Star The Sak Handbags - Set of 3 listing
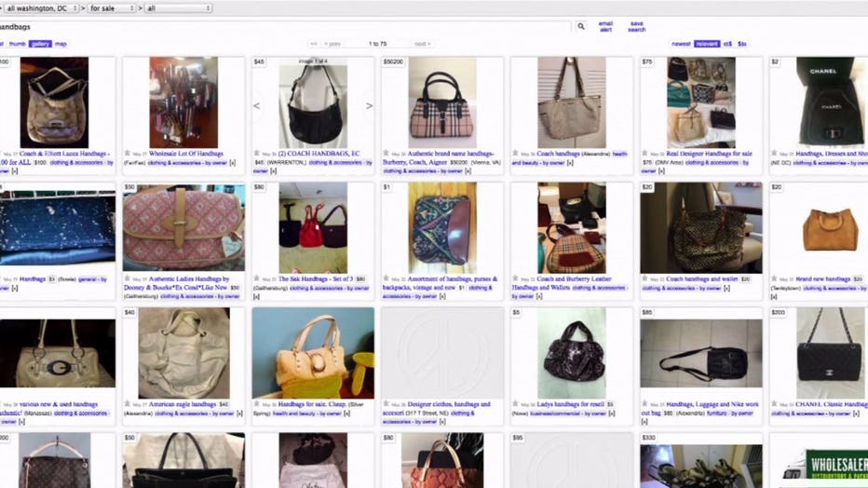This screenshot has width=868, height=488. [x=256, y=278]
